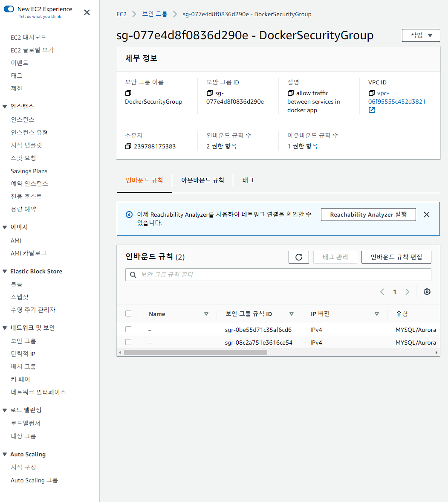Sort by 보안 그룹 규칙 ID column arrow

[x=292, y=314]
